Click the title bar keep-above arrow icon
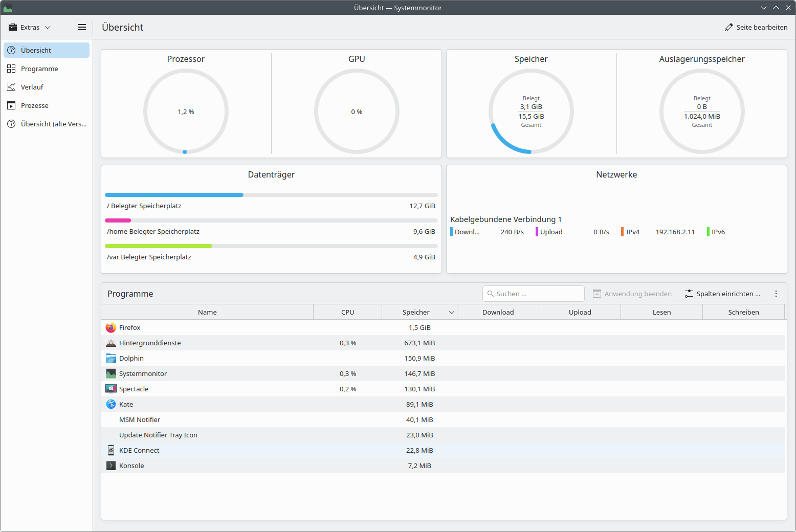The image size is (796, 532). click(x=776, y=8)
